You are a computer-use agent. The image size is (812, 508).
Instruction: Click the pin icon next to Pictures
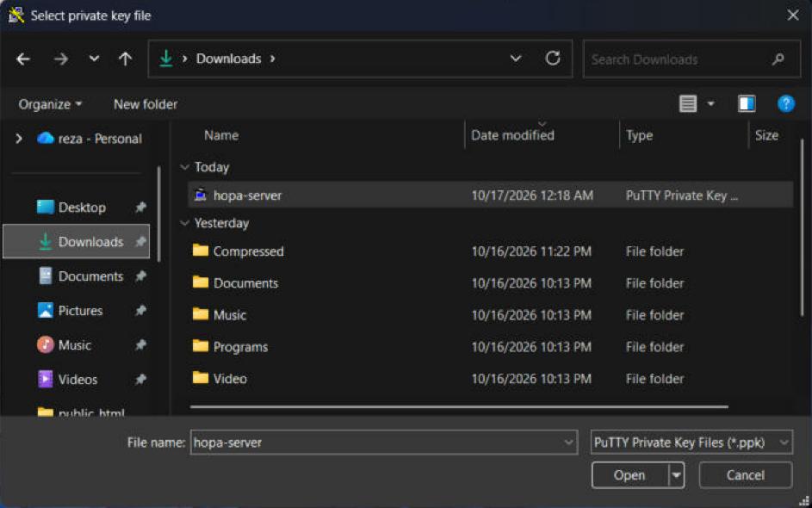(140, 311)
